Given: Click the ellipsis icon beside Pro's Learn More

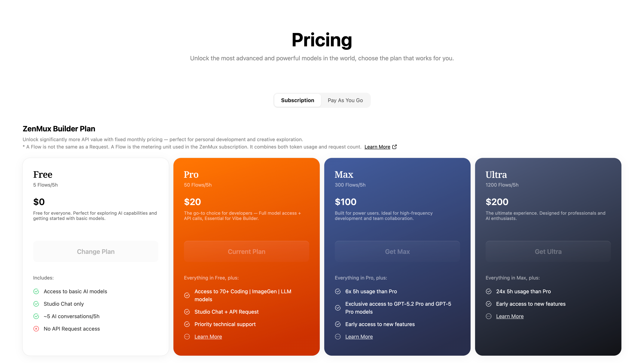Looking at the screenshot, I should tap(187, 337).
